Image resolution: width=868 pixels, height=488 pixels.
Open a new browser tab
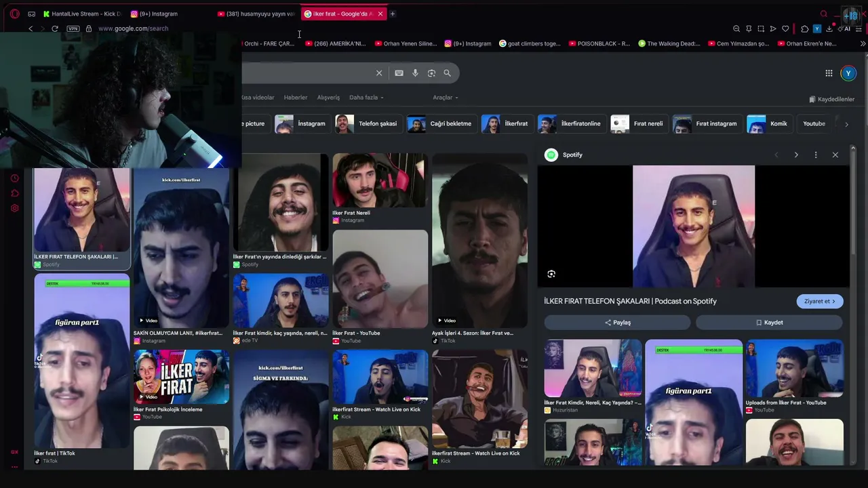(392, 14)
